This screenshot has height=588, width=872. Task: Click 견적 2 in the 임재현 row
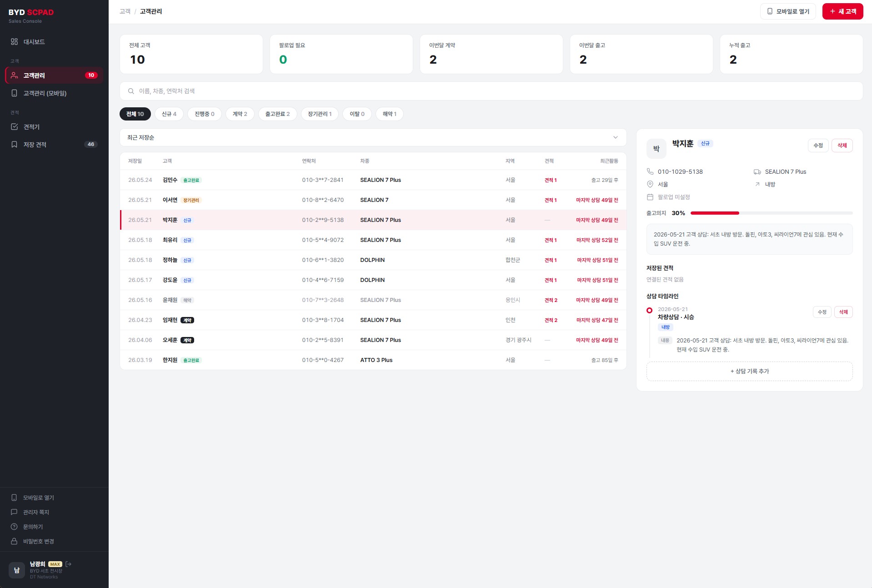(551, 320)
